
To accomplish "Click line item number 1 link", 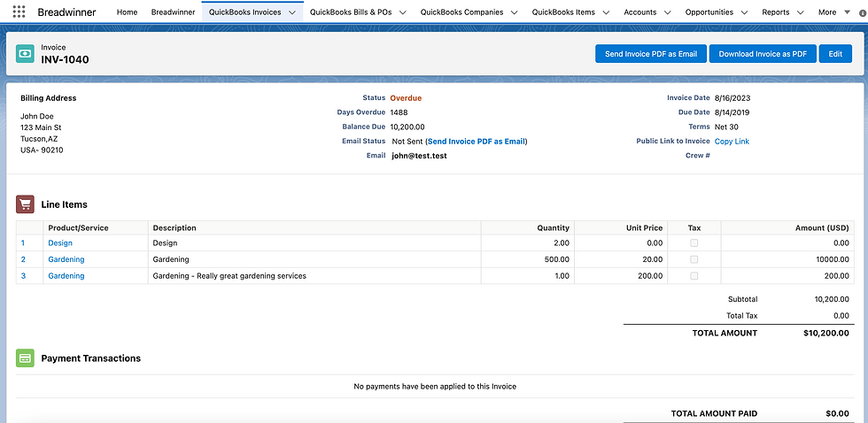I will tap(23, 242).
